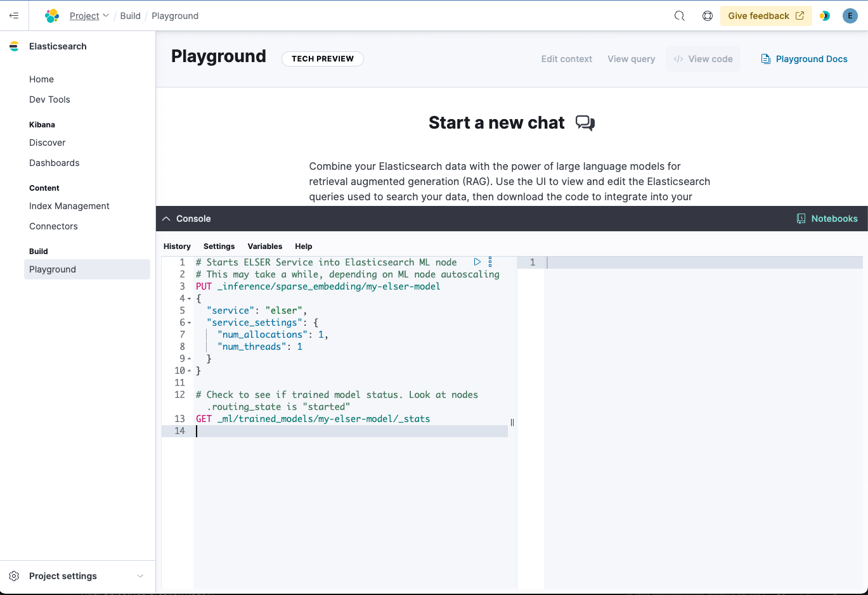This screenshot has width=868, height=595.
Task: Click the Give feedback button
Action: point(766,16)
